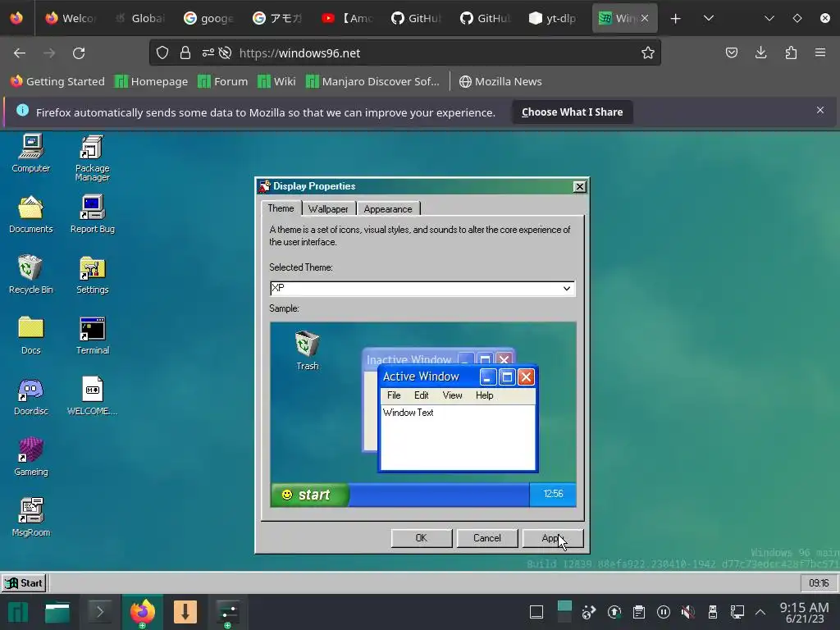Click Firefox in the system panel
The width and height of the screenshot is (840, 630).
(143, 612)
